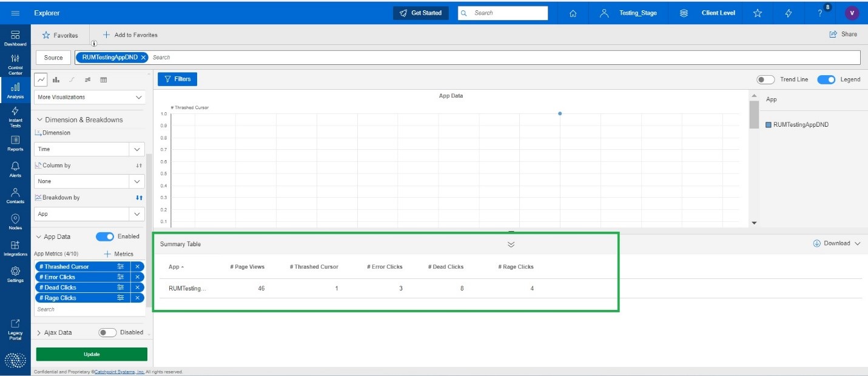The width and height of the screenshot is (868, 376).
Task: Add more App Metrics
Action: pos(119,254)
